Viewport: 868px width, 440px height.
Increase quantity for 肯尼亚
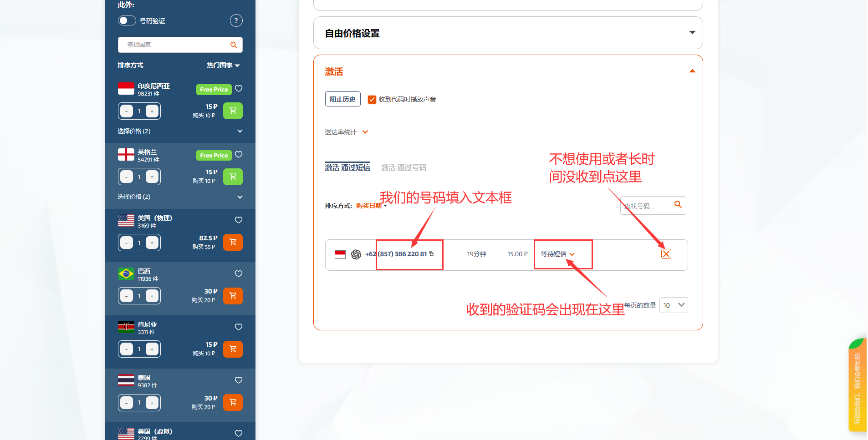152,349
